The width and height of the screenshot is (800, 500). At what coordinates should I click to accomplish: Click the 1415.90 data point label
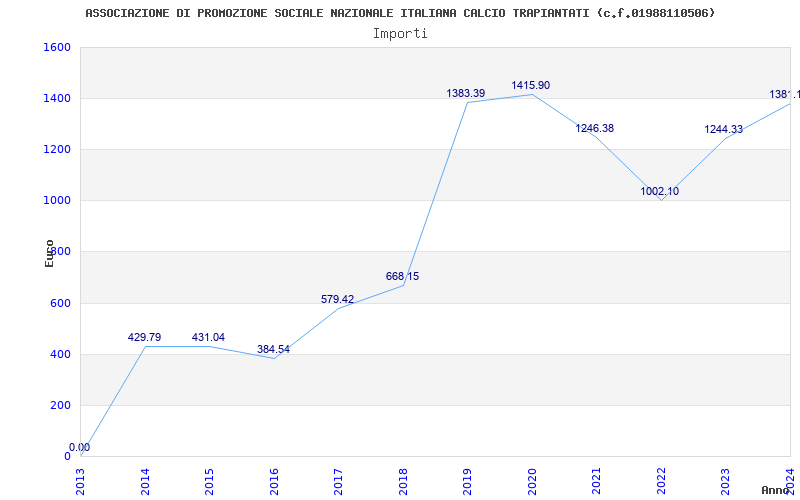coord(530,86)
